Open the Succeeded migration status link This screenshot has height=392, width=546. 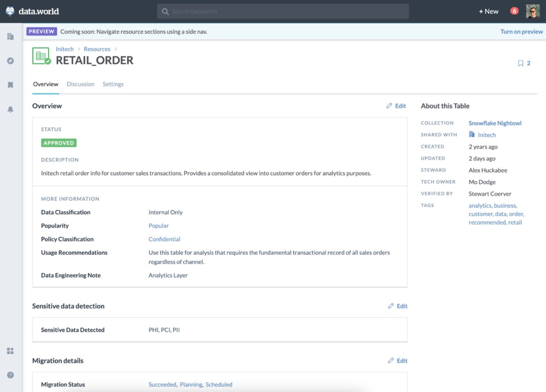click(x=162, y=384)
